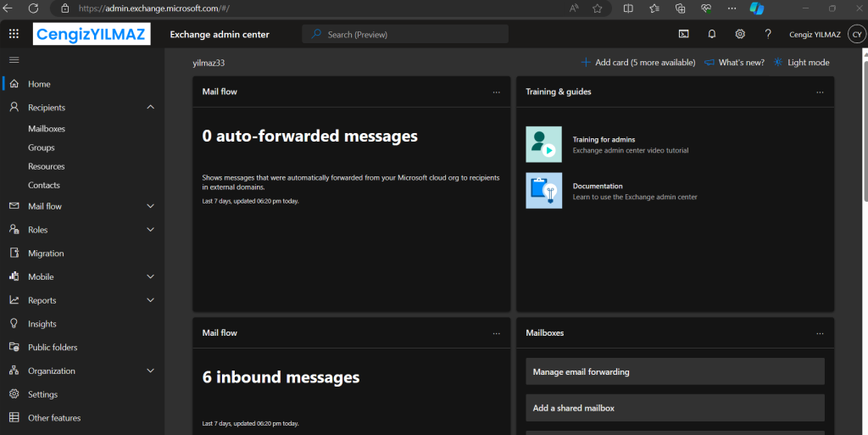This screenshot has height=435, width=868.
Task: Expand the Reports navigation section
Action: (x=150, y=300)
